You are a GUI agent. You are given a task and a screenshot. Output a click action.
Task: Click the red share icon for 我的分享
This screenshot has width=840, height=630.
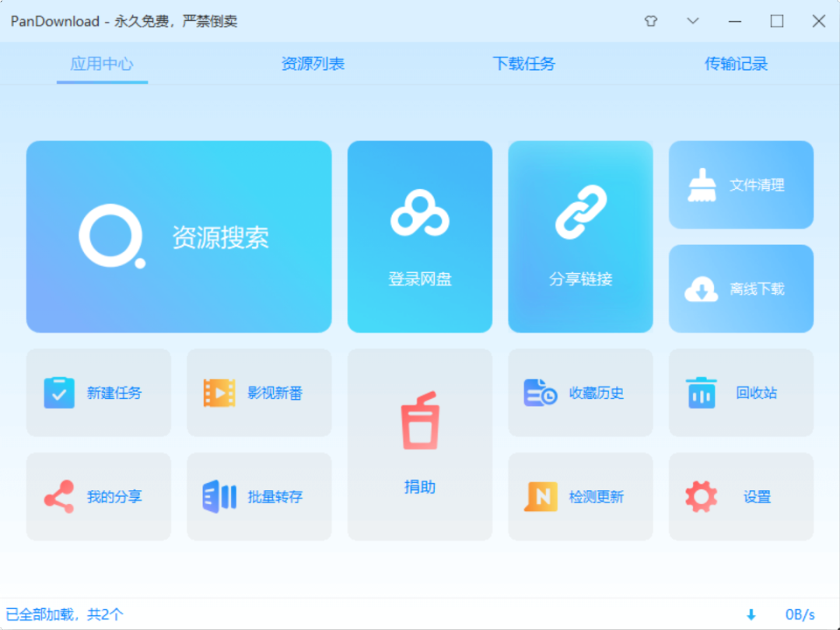coord(59,496)
